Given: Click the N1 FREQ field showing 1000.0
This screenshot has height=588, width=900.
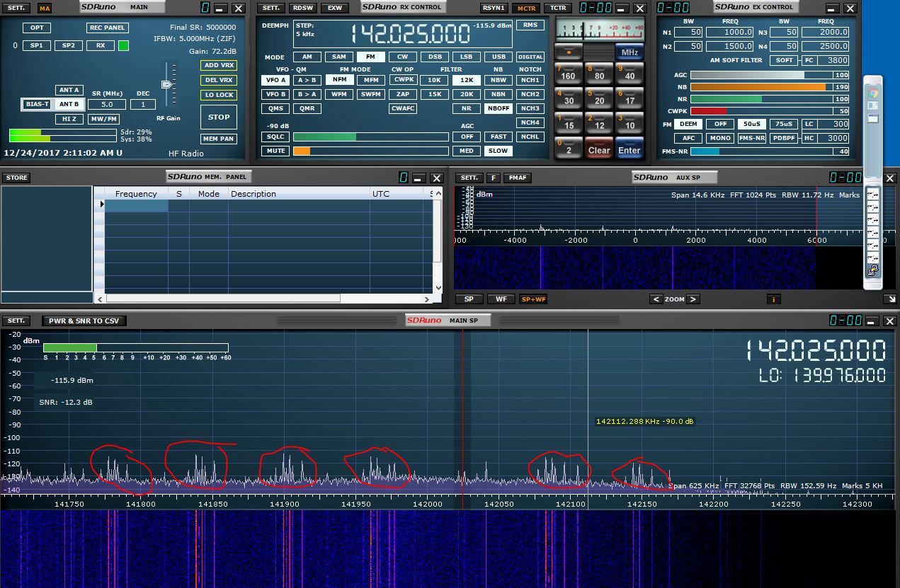Looking at the screenshot, I should [729, 33].
